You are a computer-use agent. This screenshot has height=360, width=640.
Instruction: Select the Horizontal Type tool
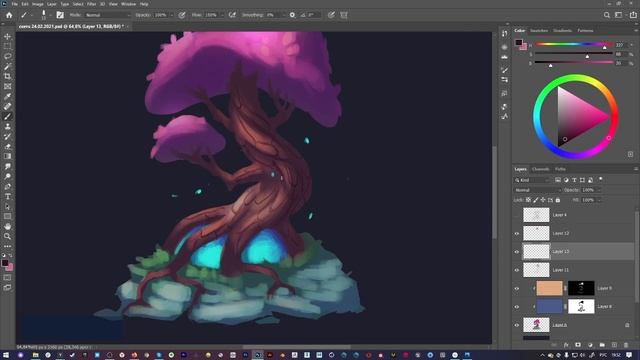point(7,196)
